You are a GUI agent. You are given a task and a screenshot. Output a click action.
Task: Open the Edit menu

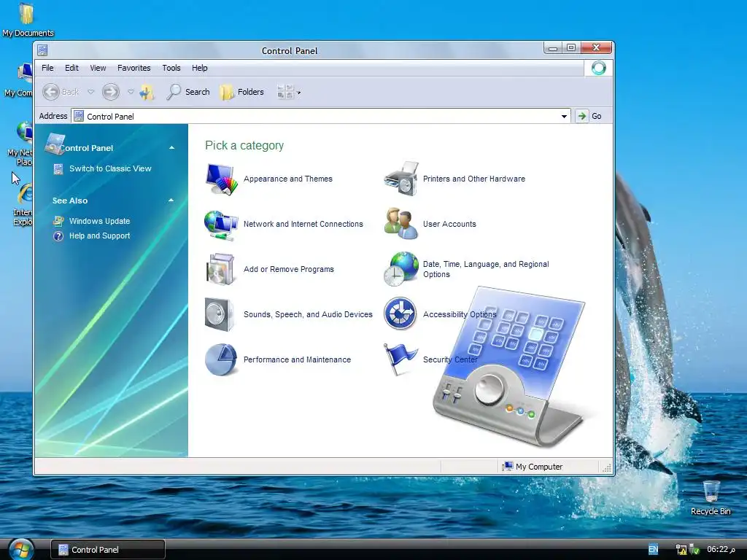coord(71,68)
